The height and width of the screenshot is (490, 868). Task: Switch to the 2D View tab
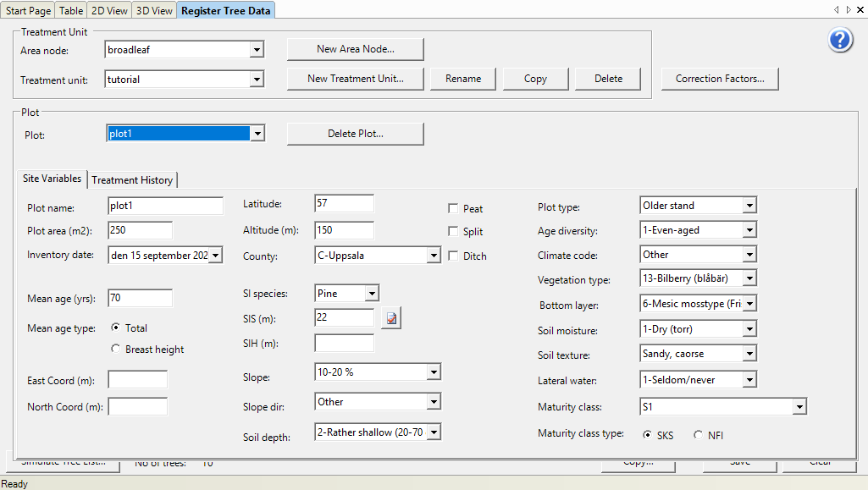[109, 10]
